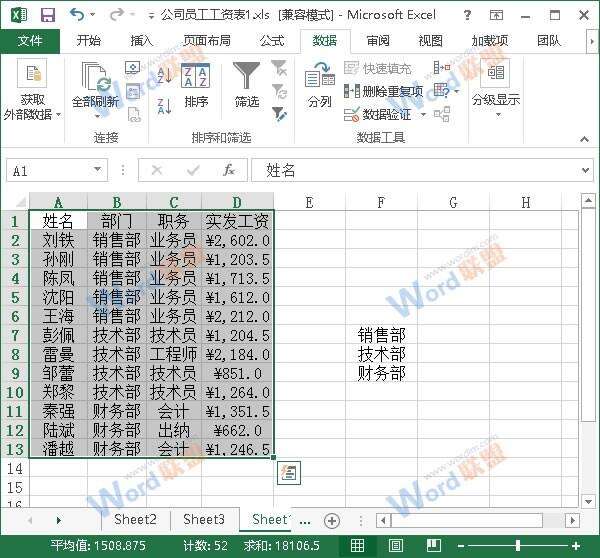Click the Redo arrow icon
The image size is (600, 558).
click(x=116, y=15)
